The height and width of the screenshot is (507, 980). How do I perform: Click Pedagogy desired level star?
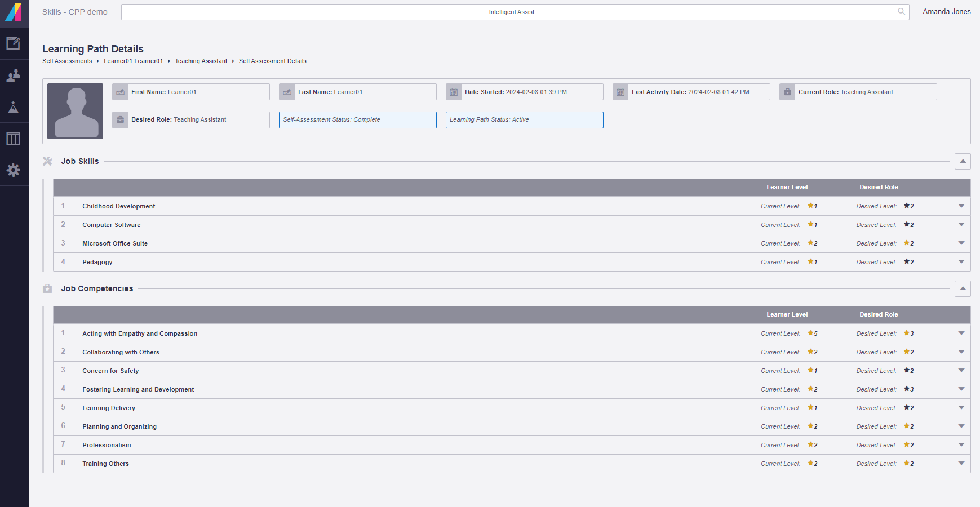click(907, 261)
